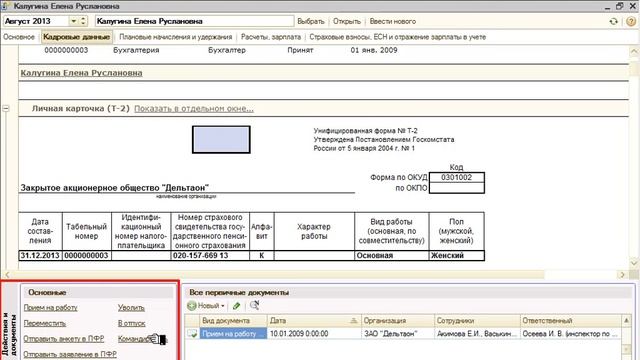Open link Показать в отдельном окне
This screenshot has width=640, height=360.
(194, 109)
